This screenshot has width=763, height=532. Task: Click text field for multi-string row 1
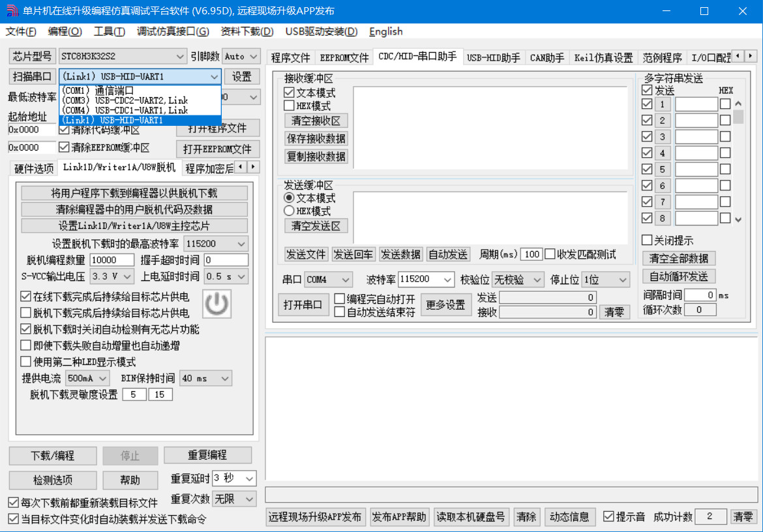tap(696, 104)
